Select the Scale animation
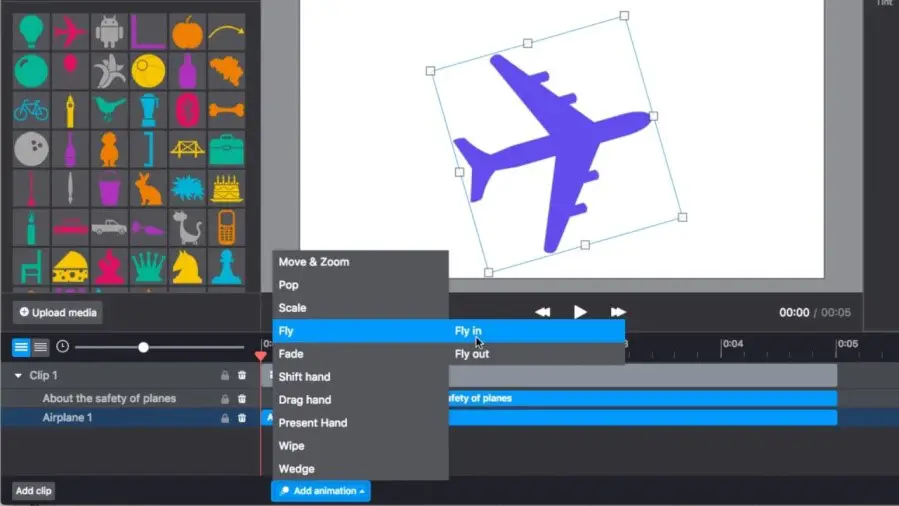This screenshot has height=506, width=899. coord(360,308)
